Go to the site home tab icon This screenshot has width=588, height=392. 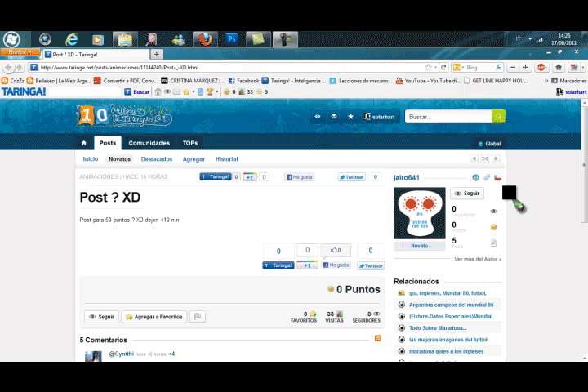pyautogui.click(x=84, y=143)
